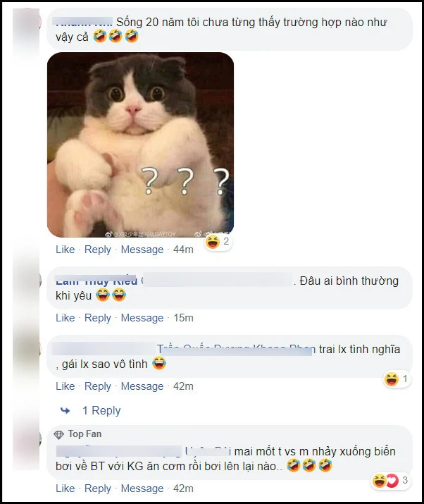Click the Top Fan badge label

[85, 434]
